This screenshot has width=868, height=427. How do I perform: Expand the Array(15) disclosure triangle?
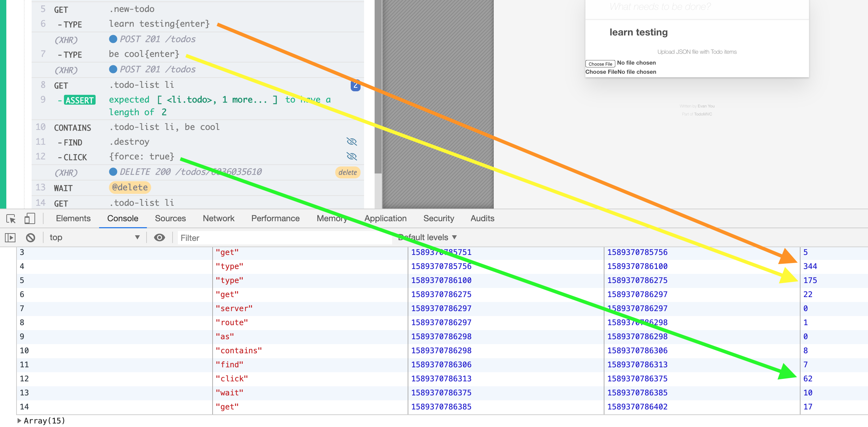(19, 420)
